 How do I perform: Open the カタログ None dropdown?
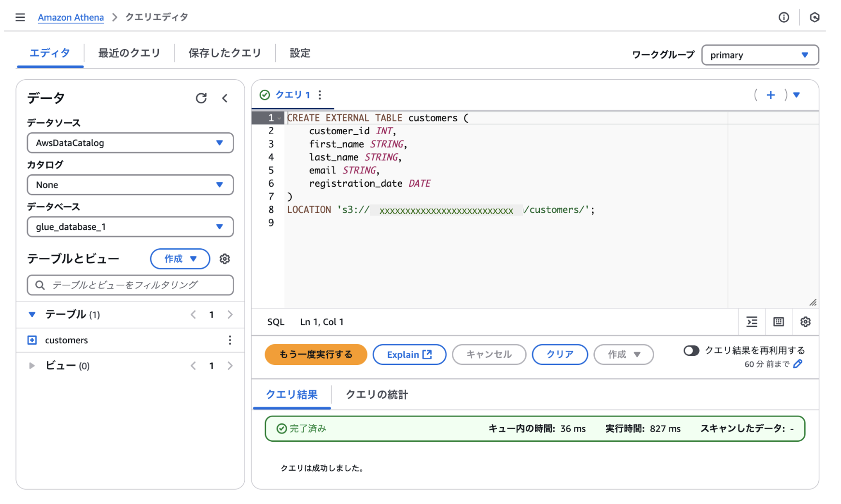click(130, 185)
